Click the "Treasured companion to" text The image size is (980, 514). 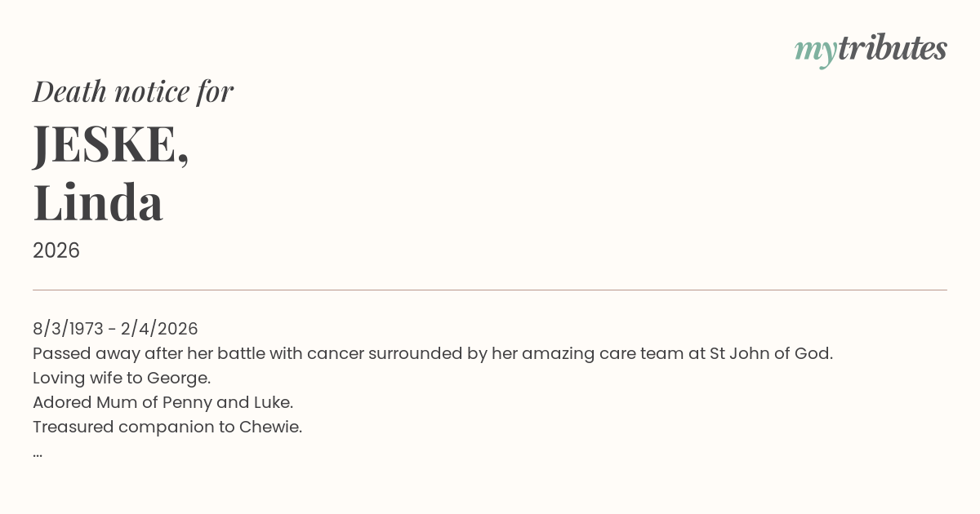click(133, 427)
